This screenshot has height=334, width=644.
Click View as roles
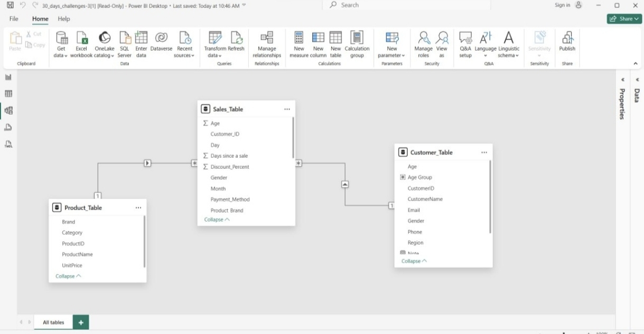pyautogui.click(x=442, y=44)
